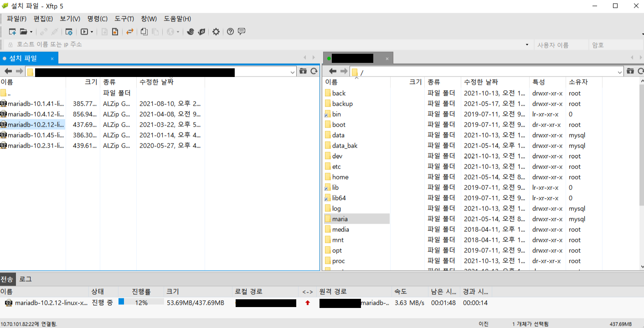Screen dimensions: 644x328
Task: Go forward in the remote pane
Action: click(344, 71)
